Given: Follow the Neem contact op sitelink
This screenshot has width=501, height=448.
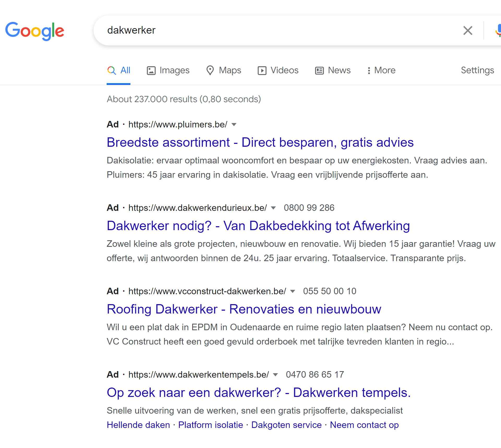Looking at the screenshot, I should click(364, 425).
